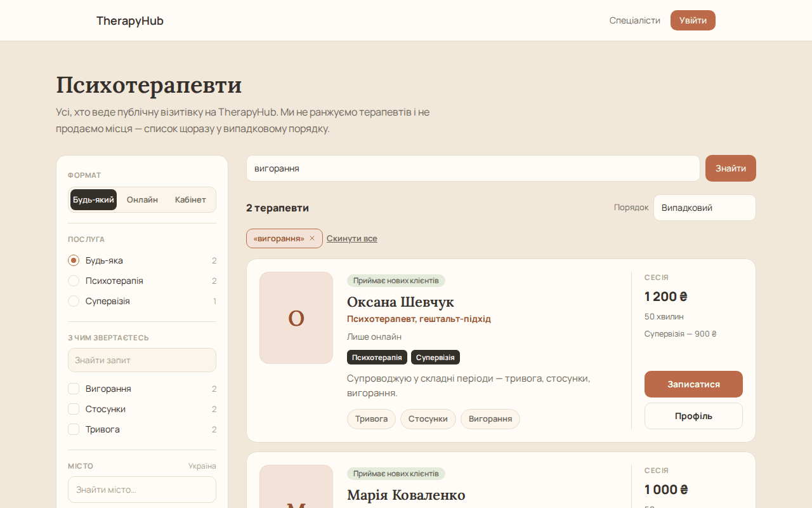Click the dark Супервізія badge on Оксана's card

[x=435, y=357]
